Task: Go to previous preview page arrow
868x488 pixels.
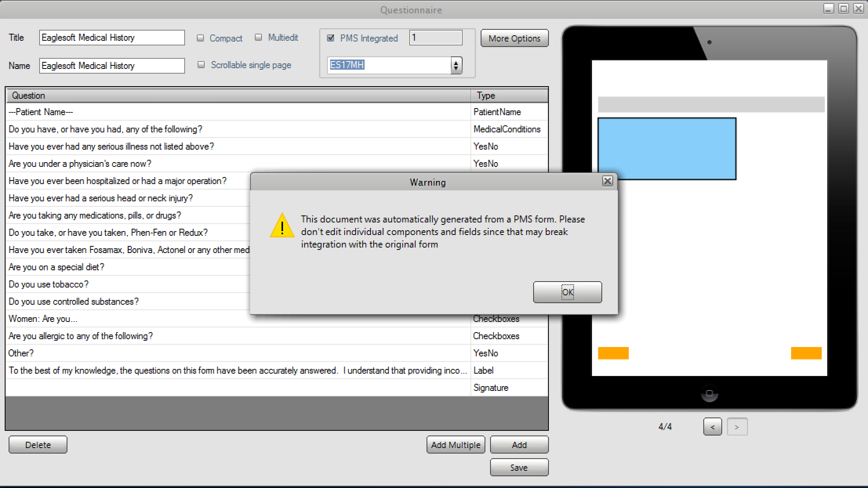Action: (x=712, y=427)
